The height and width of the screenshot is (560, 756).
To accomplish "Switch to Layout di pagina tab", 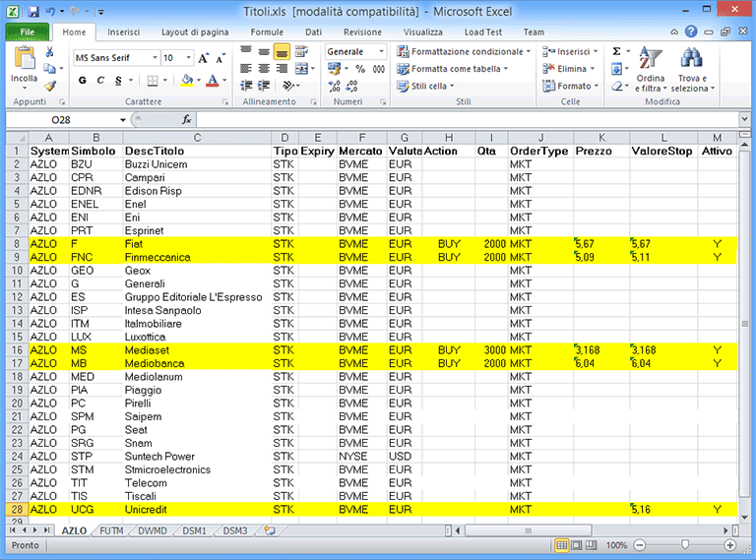I will click(x=195, y=31).
